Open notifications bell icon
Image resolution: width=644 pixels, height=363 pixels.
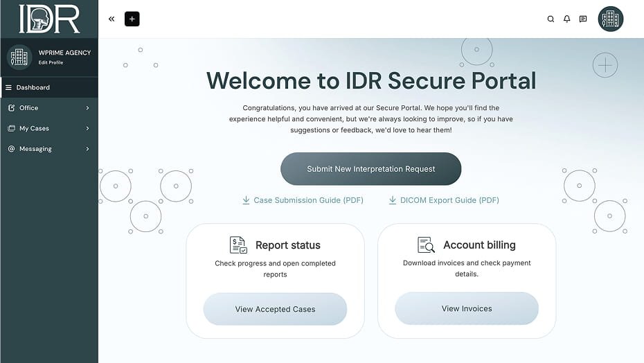[566, 19]
